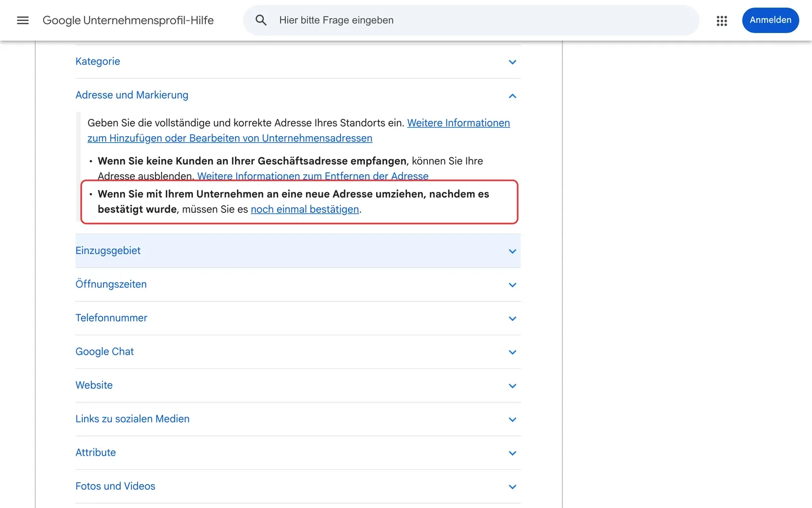Open the Einzugsgebiet heading

(108, 250)
